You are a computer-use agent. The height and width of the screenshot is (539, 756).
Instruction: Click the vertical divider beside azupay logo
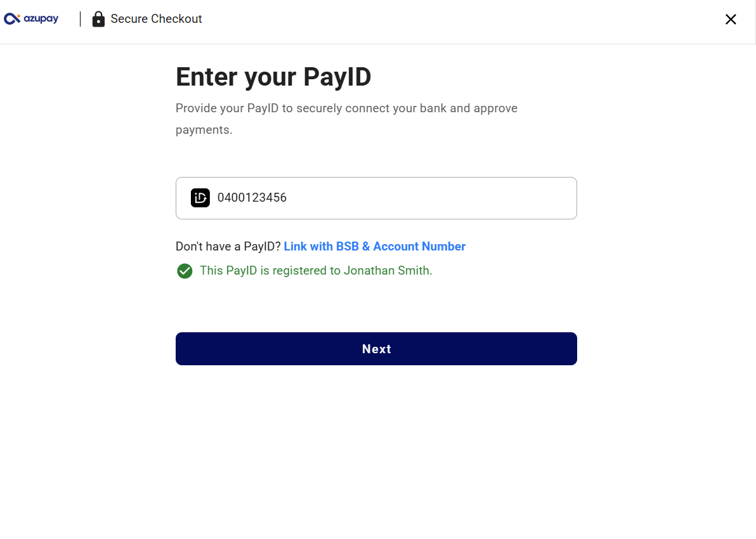[80, 19]
